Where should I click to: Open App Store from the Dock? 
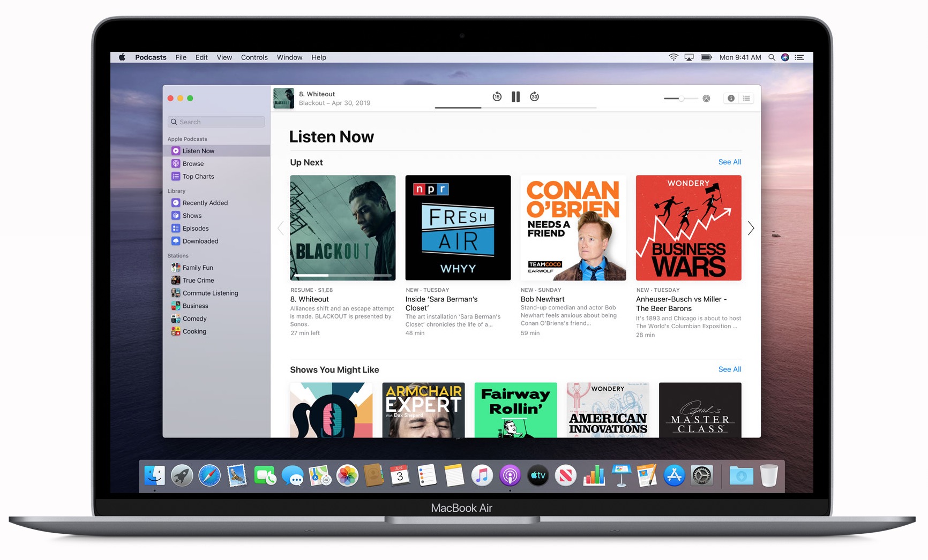(x=674, y=475)
